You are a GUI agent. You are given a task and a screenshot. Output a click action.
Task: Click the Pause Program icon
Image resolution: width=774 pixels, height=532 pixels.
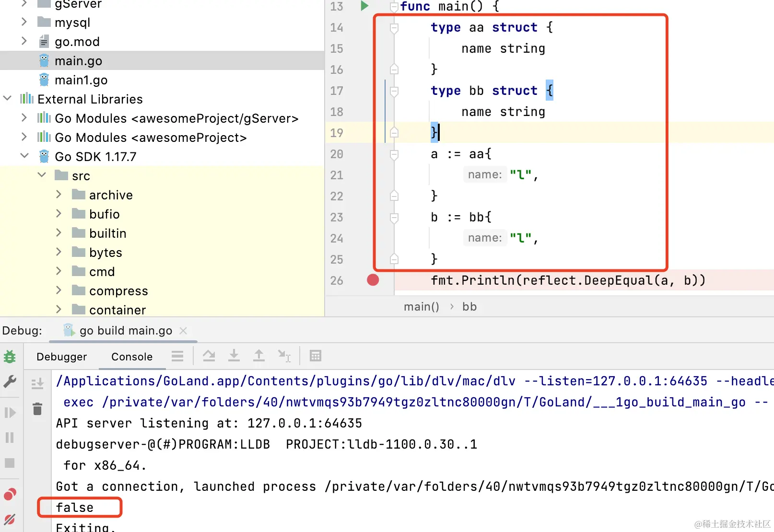click(10, 438)
